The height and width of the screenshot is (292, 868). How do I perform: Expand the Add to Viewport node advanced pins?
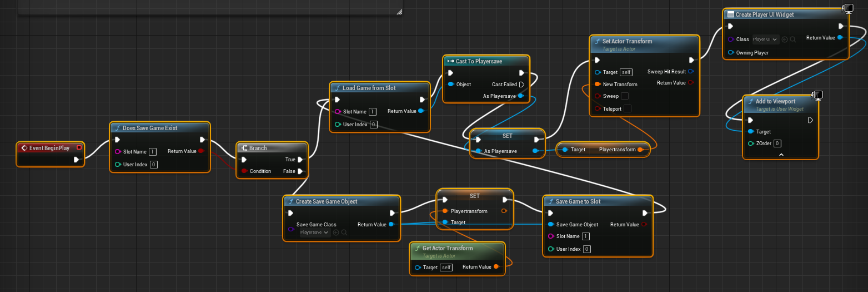[781, 154]
